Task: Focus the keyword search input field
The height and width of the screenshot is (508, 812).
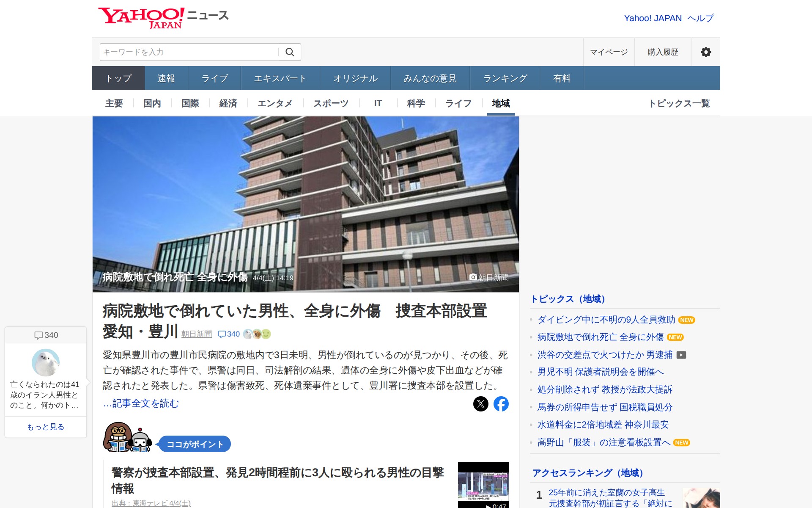Action: 189,52
